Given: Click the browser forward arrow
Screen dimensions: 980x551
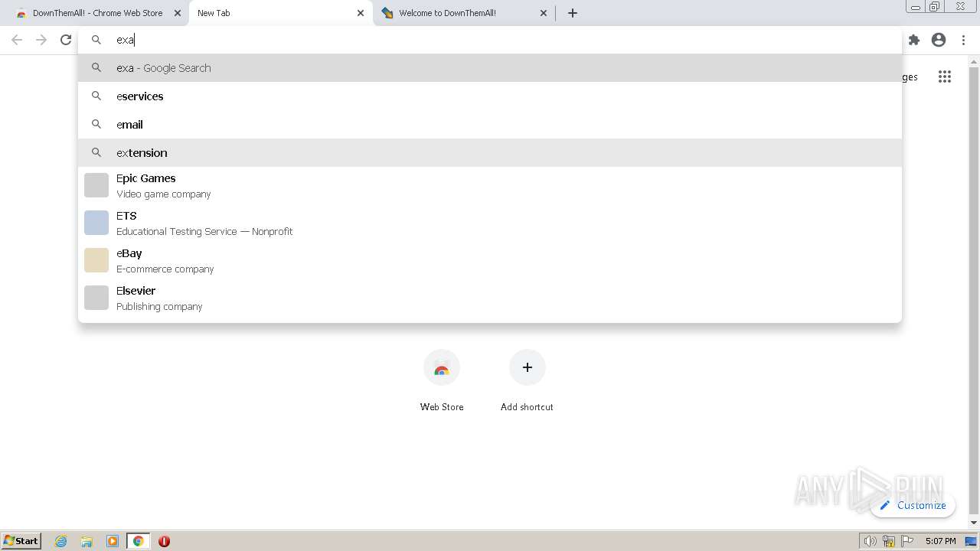Looking at the screenshot, I should click(41, 40).
